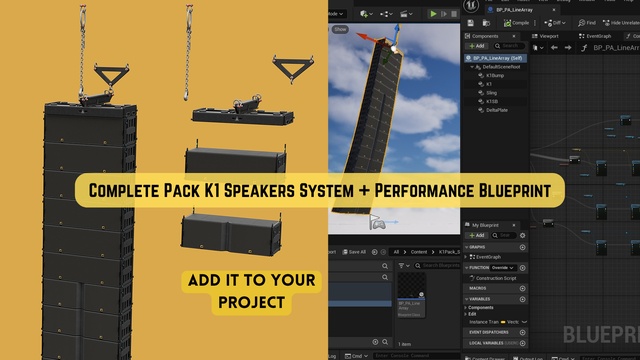
Task: Click the Save All button
Action: [x=354, y=252]
